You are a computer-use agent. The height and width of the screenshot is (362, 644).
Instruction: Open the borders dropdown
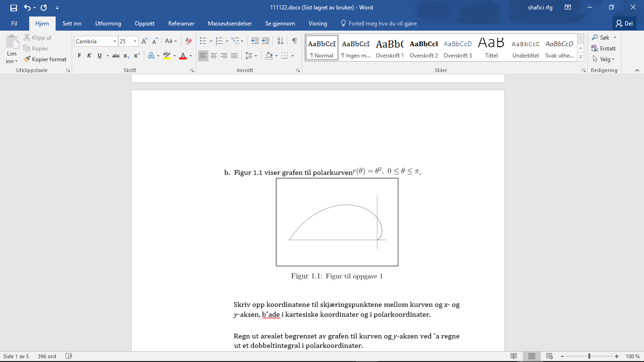292,56
